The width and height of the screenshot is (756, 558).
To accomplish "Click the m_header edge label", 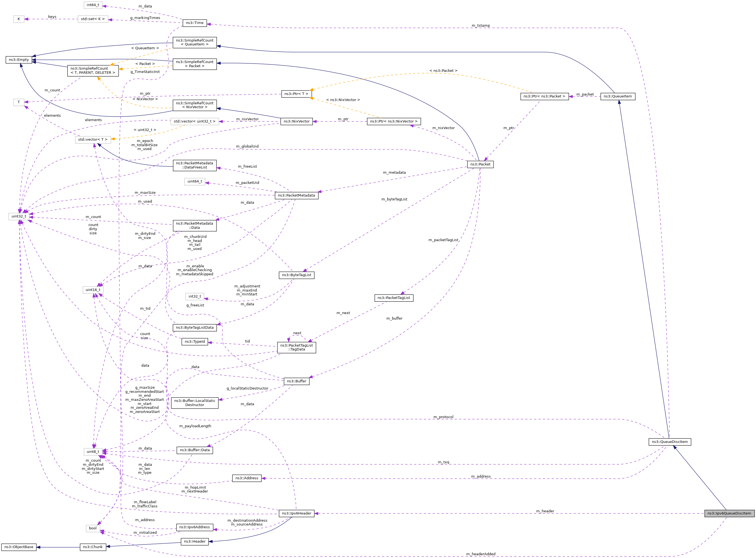I will (545, 511).
